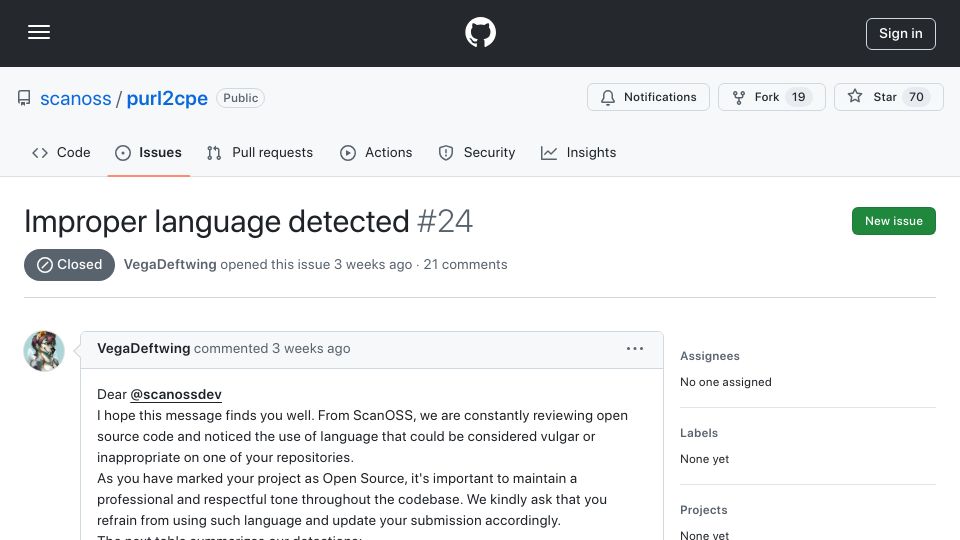Click the Labels sidebar heading

tap(699, 433)
